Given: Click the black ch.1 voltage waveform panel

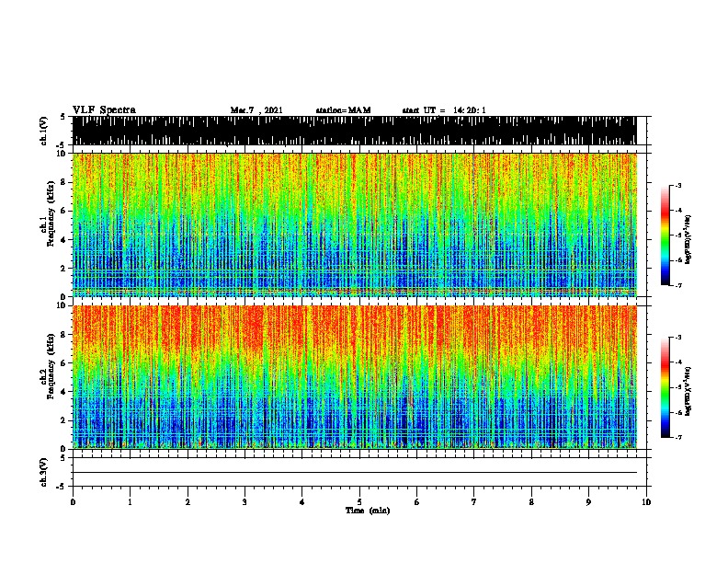Looking at the screenshot, I should 355,131.
